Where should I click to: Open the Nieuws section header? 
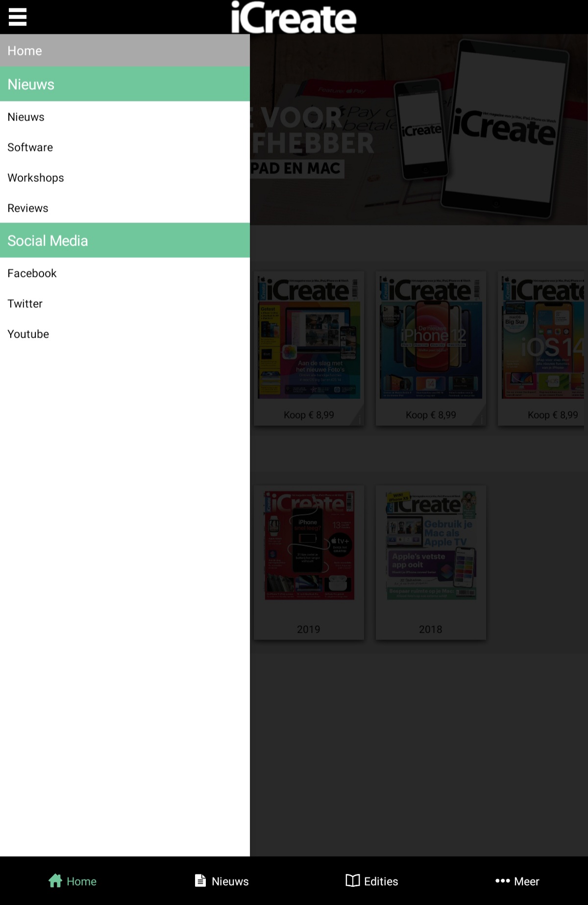125,84
